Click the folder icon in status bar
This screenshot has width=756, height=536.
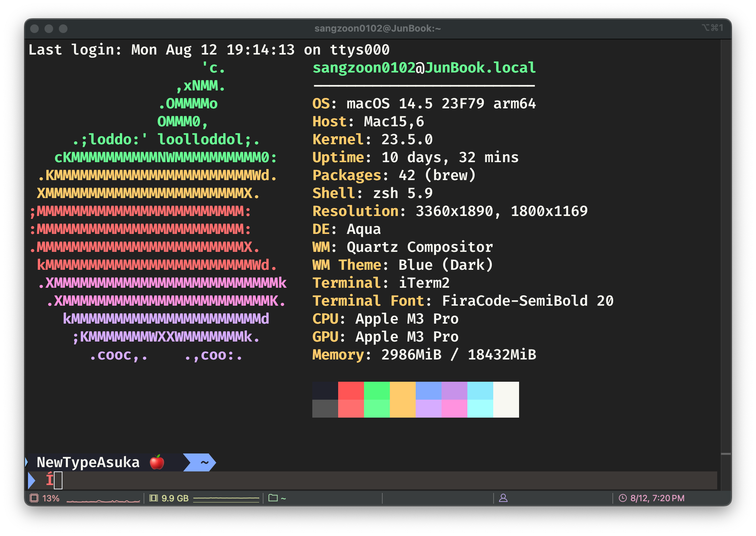273,498
